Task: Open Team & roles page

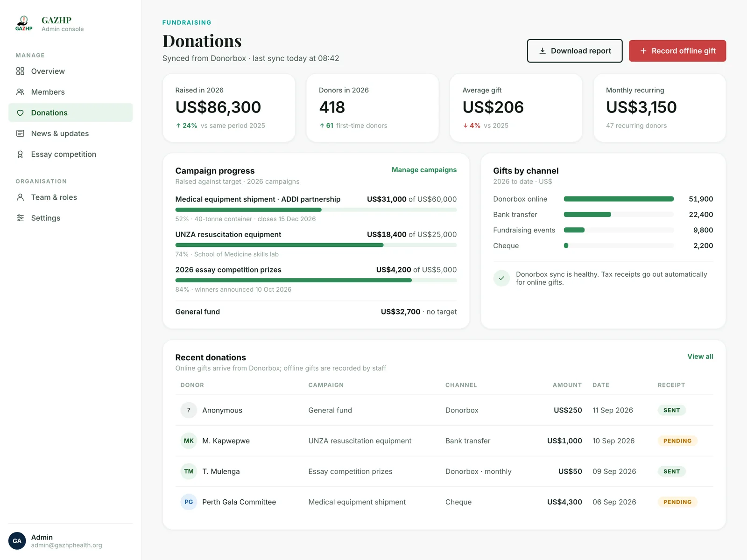Action: pos(70,197)
